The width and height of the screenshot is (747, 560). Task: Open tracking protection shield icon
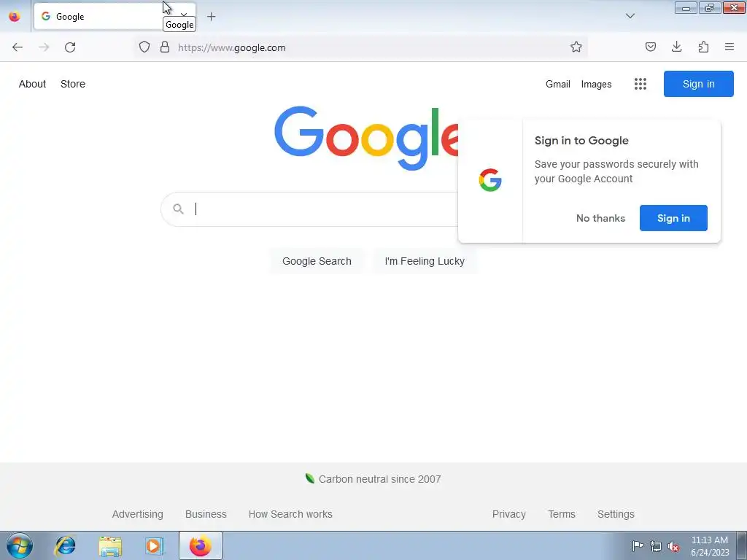click(x=144, y=47)
